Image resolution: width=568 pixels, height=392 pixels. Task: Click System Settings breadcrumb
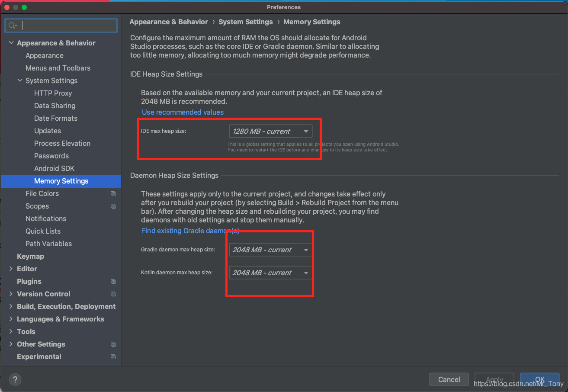pyautogui.click(x=246, y=22)
